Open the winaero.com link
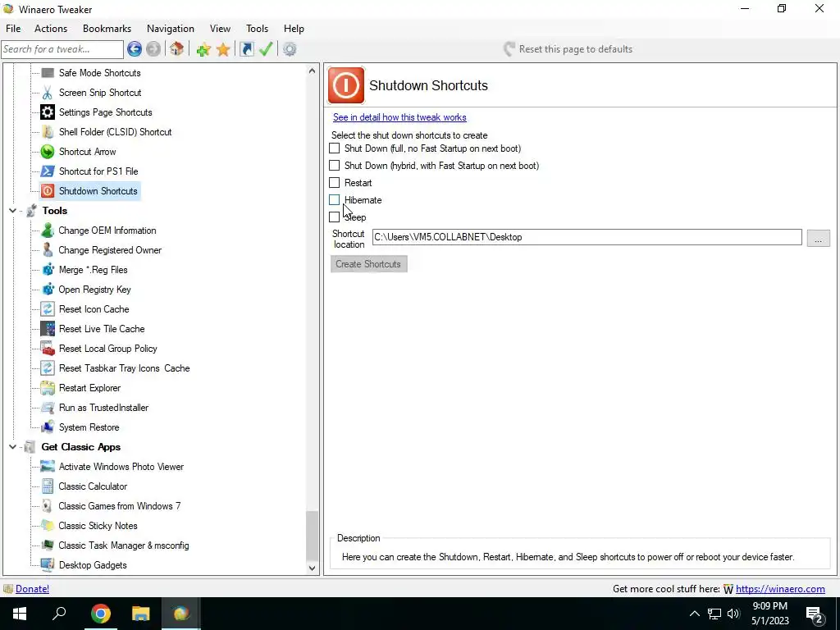 780,589
